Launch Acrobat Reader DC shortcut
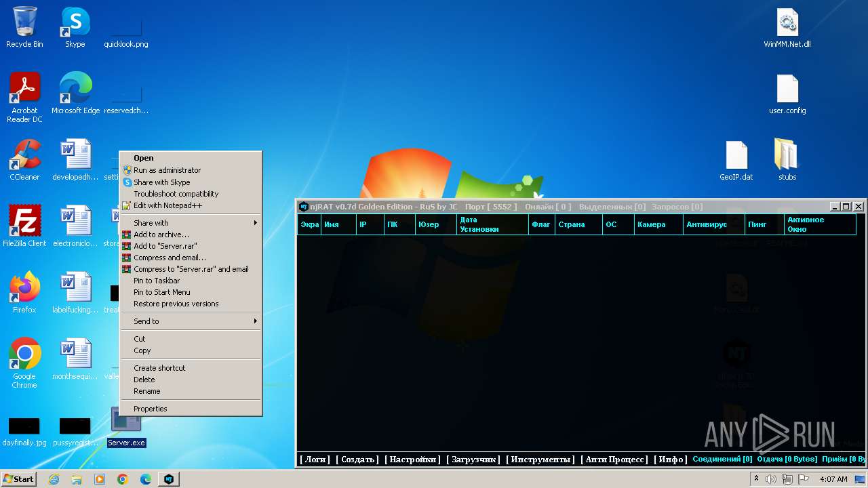868x488 pixels. (x=24, y=98)
